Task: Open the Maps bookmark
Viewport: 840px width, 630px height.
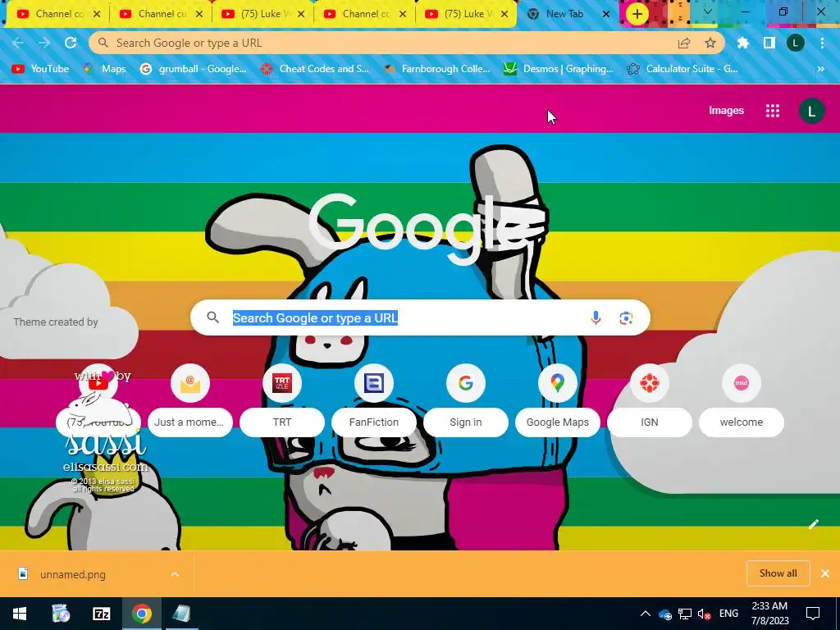Action: 104,69
